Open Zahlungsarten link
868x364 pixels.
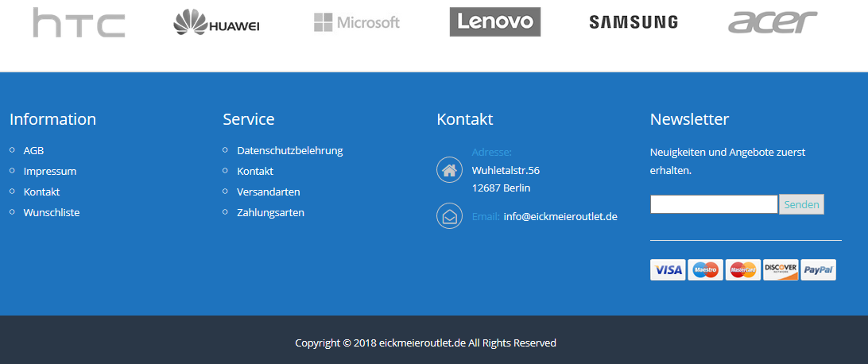(271, 212)
